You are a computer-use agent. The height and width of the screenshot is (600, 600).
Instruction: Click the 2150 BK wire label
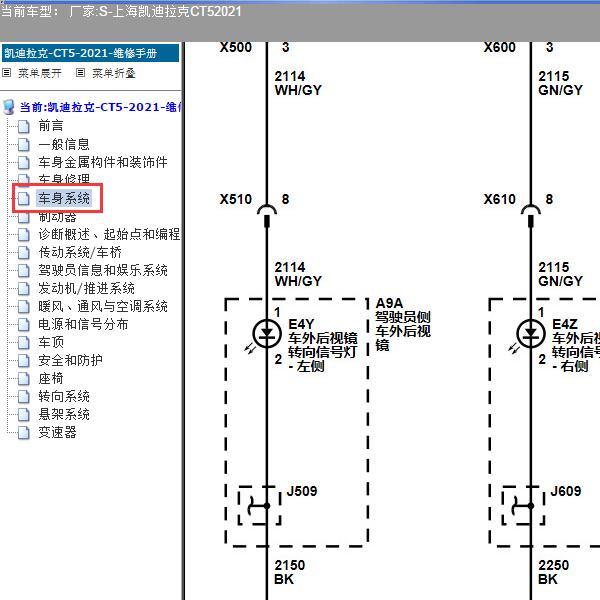click(289, 572)
